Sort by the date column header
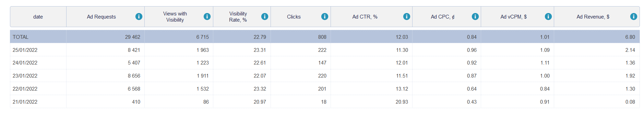 38,16
